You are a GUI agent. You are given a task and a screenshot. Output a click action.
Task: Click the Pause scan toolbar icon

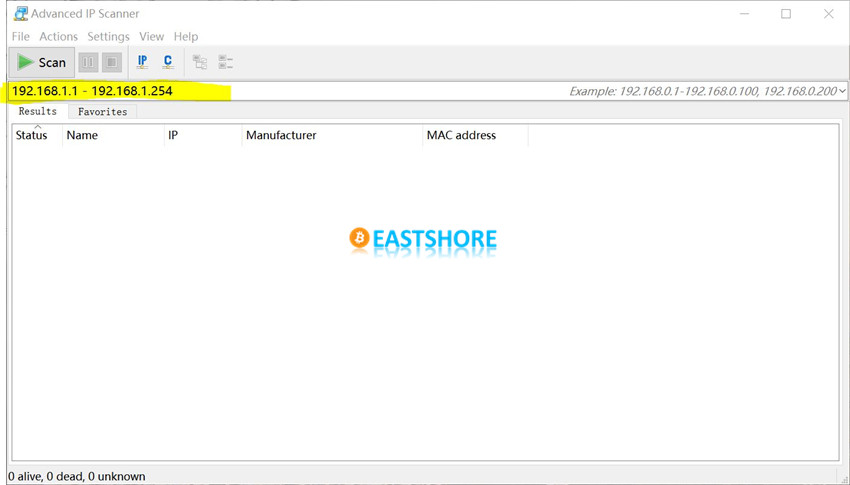tap(88, 62)
